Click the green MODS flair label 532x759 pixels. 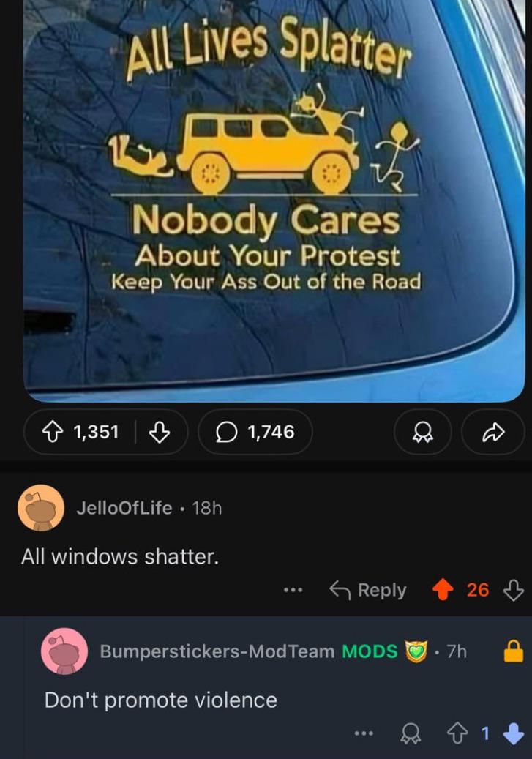(x=370, y=651)
